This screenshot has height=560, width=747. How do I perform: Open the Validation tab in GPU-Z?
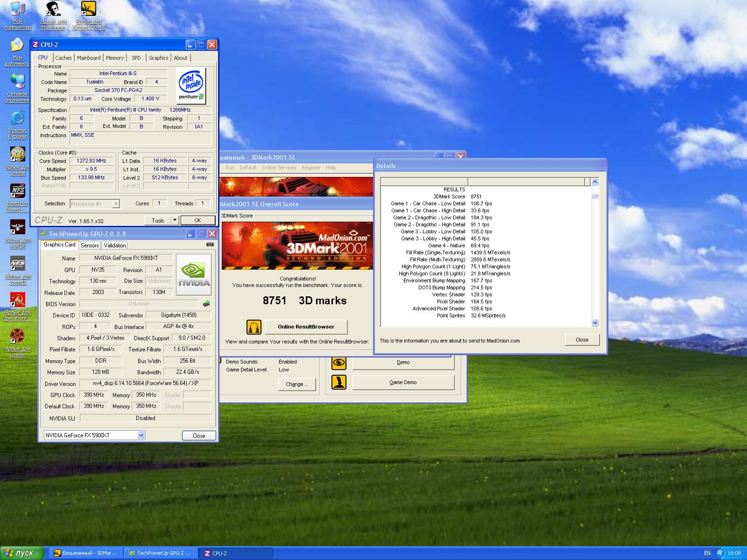[115, 245]
